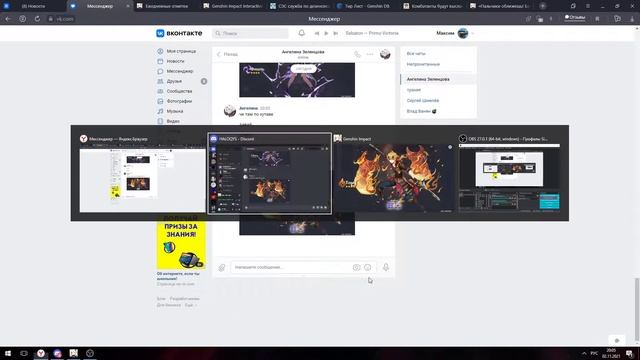Show Непрочитанные chats filter
Viewport: 640px width, 360px height.
(x=423, y=64)
